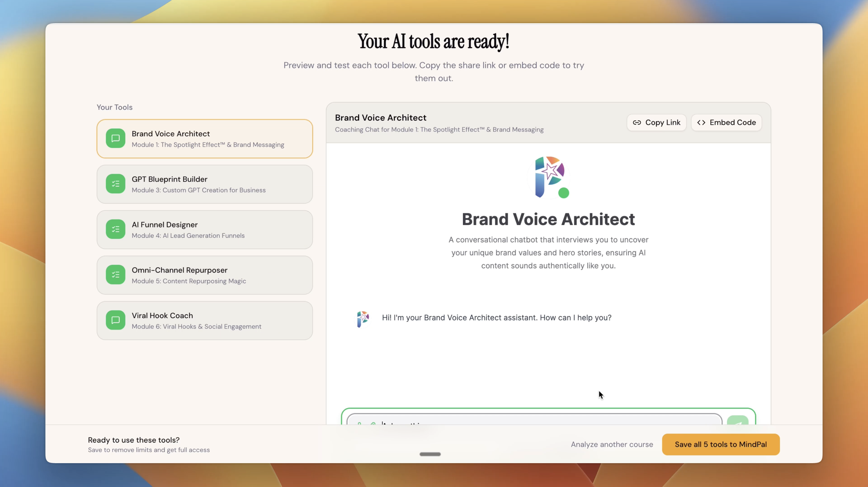
Task: Select the Brand Voice Architect tool panel header
Action: click(x=380, y=117)
